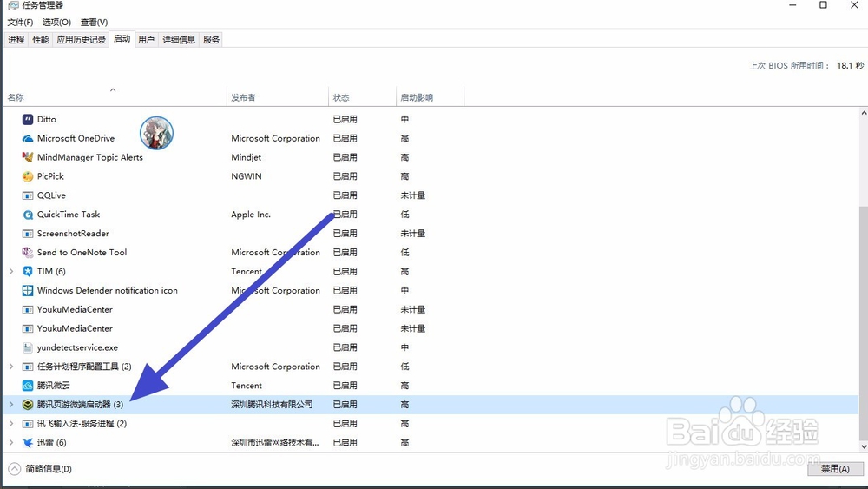Open the 文件(F) menu

[20, 23]
